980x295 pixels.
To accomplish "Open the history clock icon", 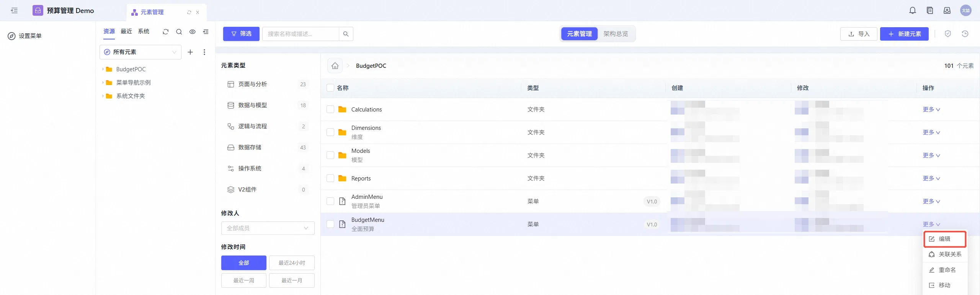I will pyautogui.click(x=965, y=34).
